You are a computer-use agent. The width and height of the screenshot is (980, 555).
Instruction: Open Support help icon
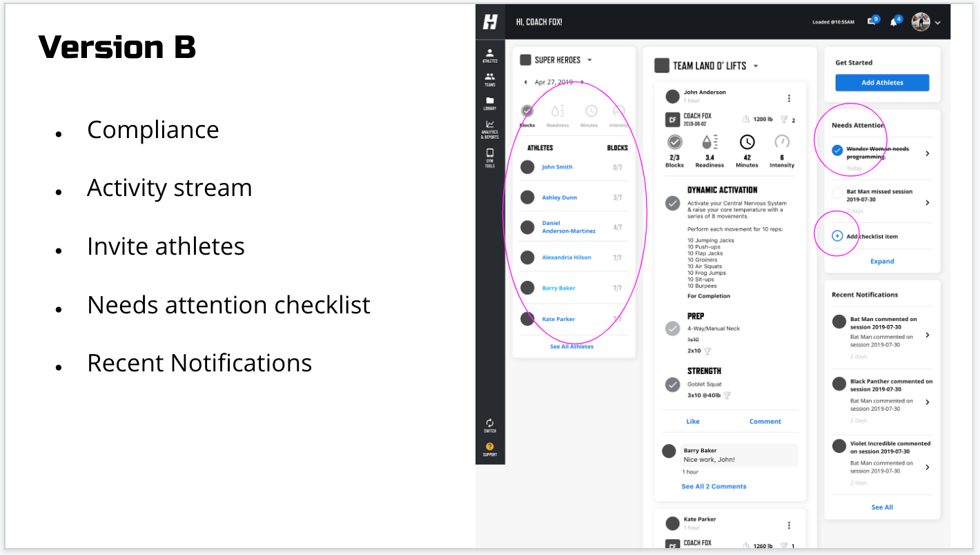point(490,449)
